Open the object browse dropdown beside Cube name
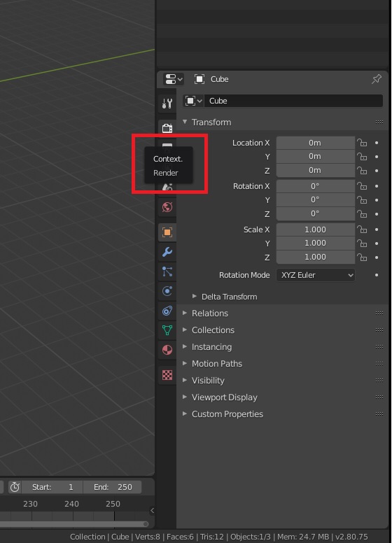392x543 pixels. (x=193, y=101)
